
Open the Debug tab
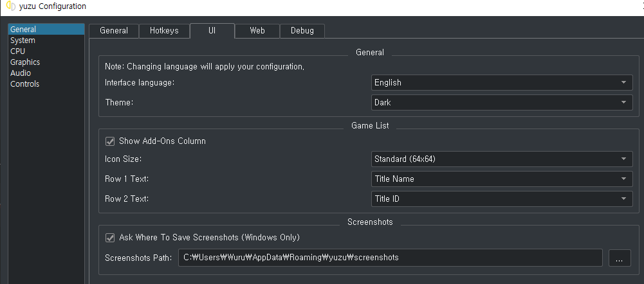pyautogui.click(x=302, y=31)
